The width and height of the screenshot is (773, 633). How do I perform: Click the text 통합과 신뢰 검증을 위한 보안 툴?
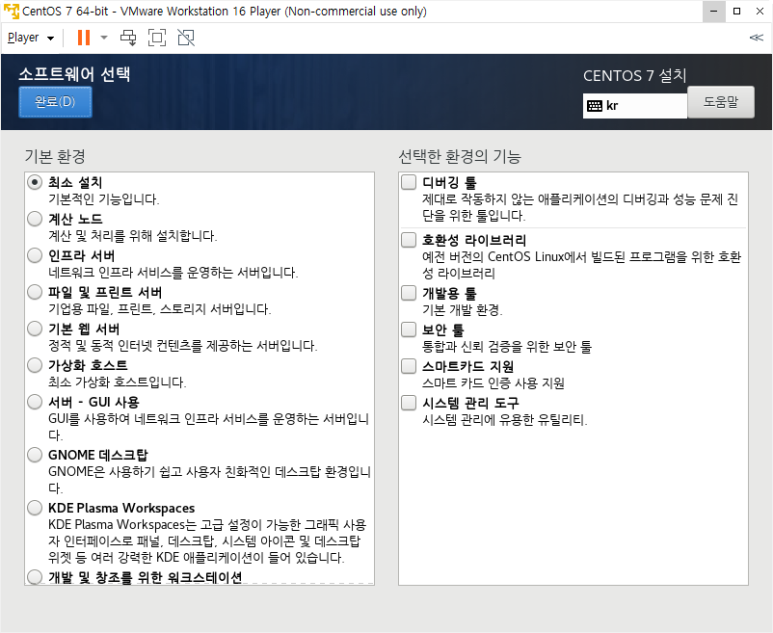click(x=507, y=347)
